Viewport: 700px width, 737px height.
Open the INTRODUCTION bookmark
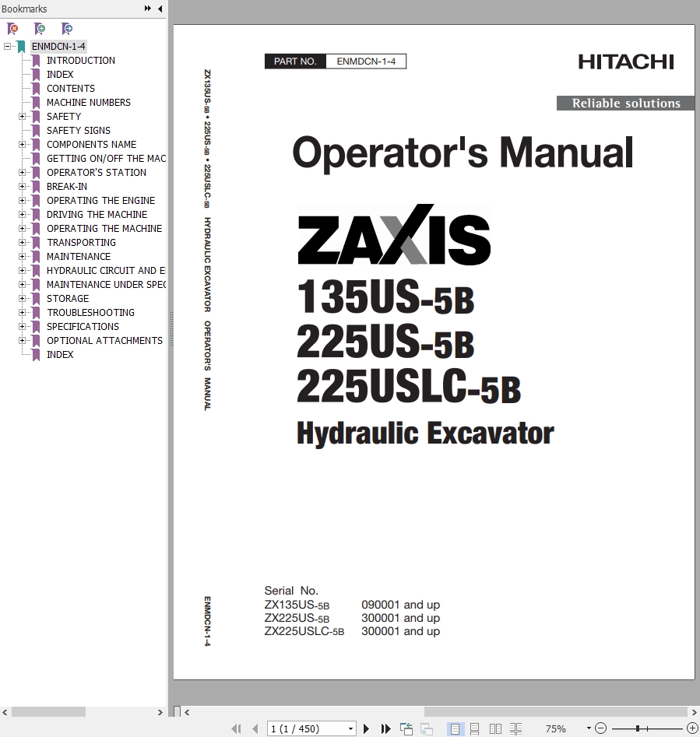81,60
